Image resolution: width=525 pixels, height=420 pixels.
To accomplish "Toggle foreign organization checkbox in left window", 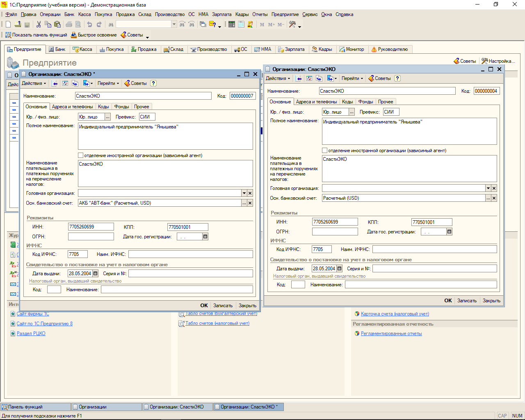I will pos(81,155).
